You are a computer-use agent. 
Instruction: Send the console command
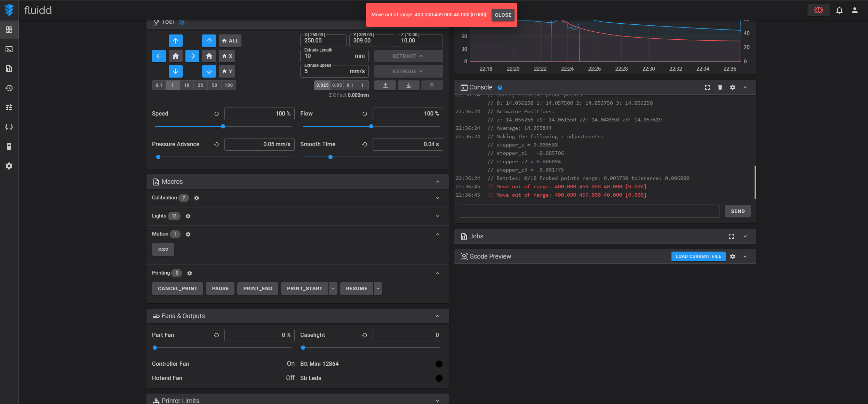[738, 211]
